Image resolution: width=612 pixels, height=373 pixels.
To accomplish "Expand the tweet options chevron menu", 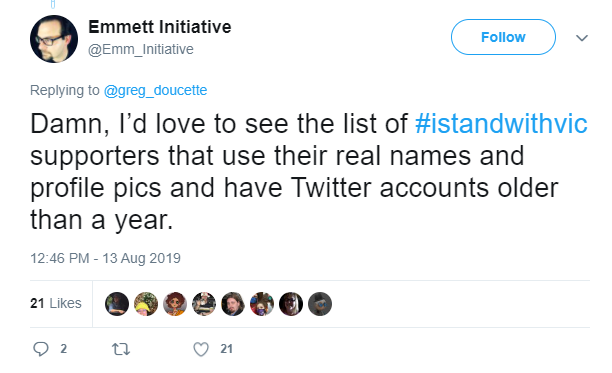I will (x=582, y=38).
